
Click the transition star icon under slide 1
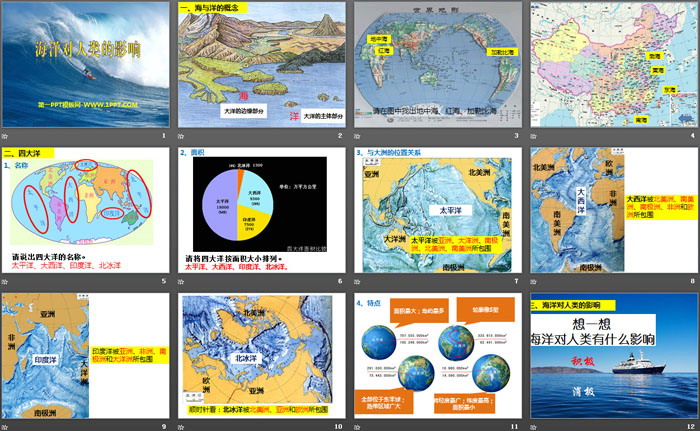pyautogui.click(x=6, y=134)
